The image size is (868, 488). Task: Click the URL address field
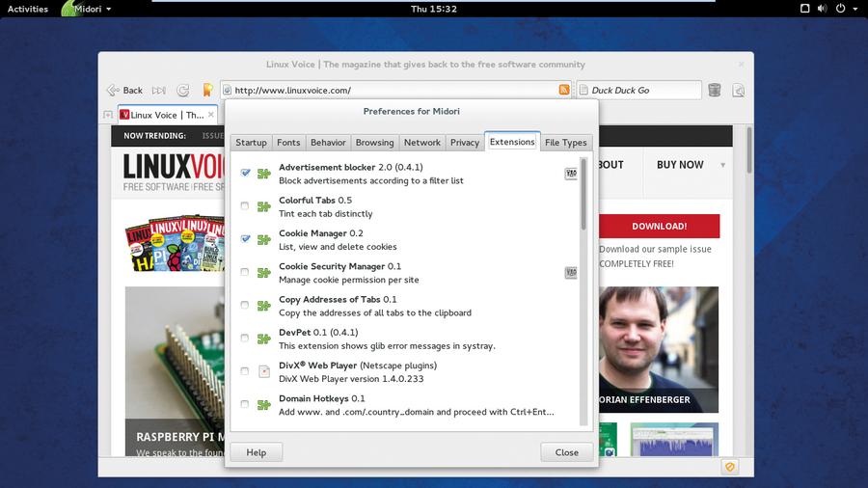pyautogui.click(x=395, y=90)
